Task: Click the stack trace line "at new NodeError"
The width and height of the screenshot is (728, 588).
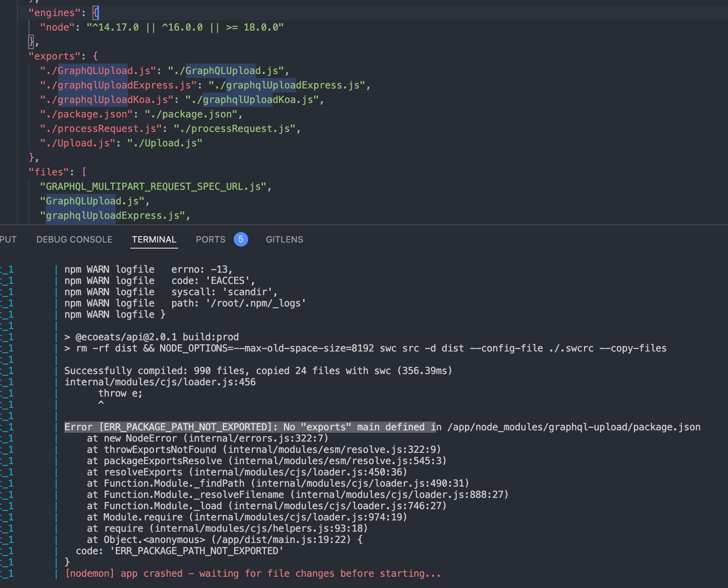Action: tap(208, 438)
